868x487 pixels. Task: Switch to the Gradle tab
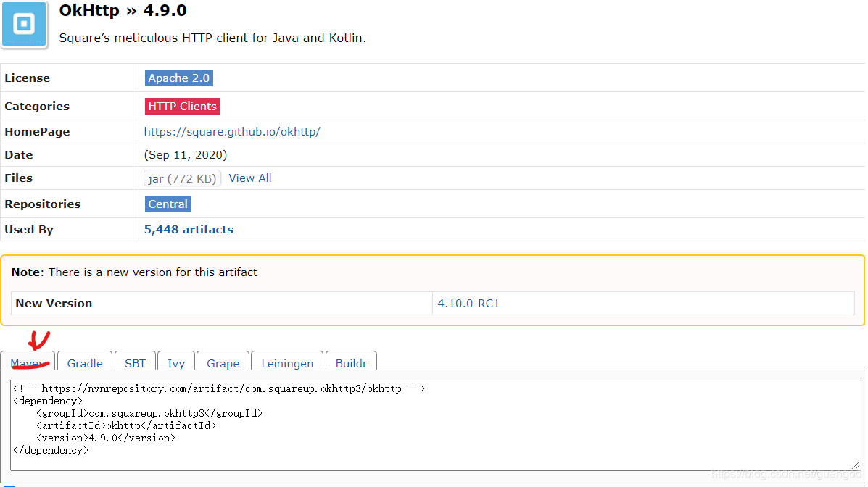(x=85, y=362)
